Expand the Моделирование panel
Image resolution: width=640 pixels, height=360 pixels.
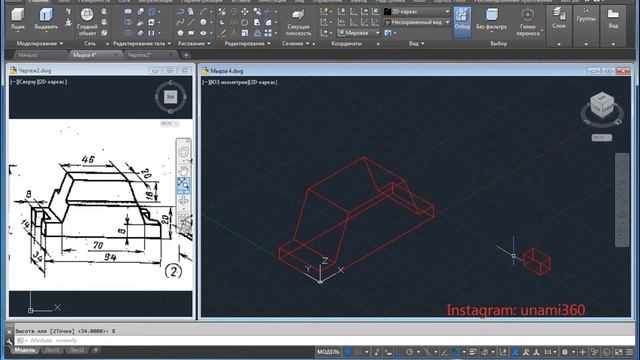pos(40,43)
